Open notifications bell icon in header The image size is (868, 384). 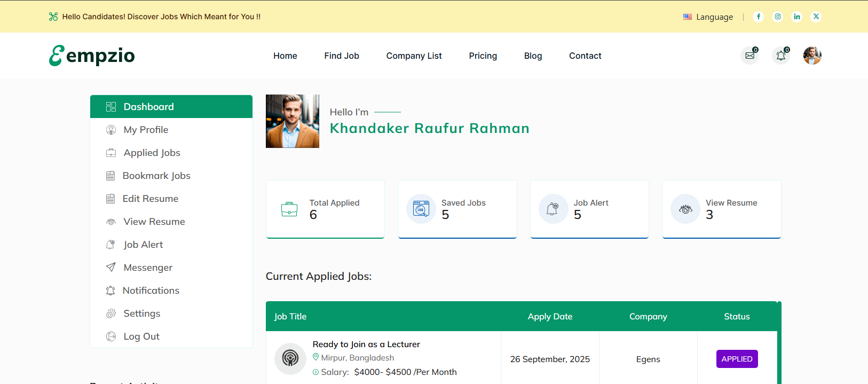(x=780, y=56)
